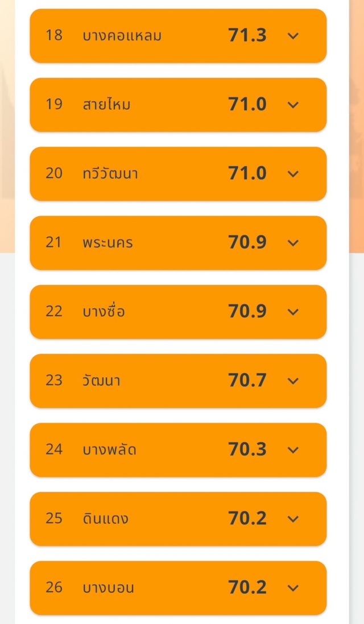Click rank number 19 for สายไหม
This screenshot has height=624, width=364.
click(x=54, y=105)
